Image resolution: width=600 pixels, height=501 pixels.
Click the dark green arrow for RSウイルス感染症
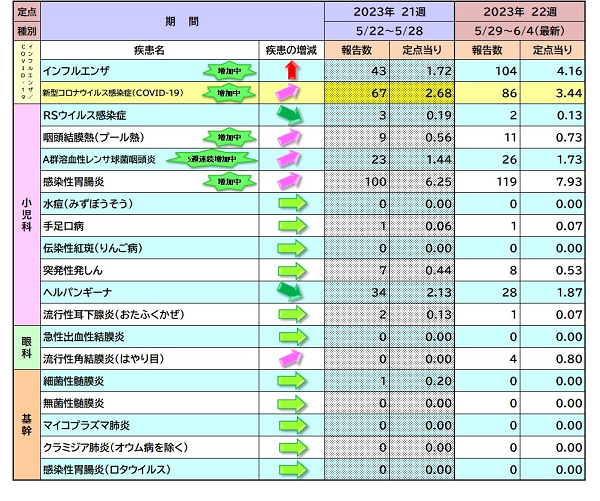point(291,115)
